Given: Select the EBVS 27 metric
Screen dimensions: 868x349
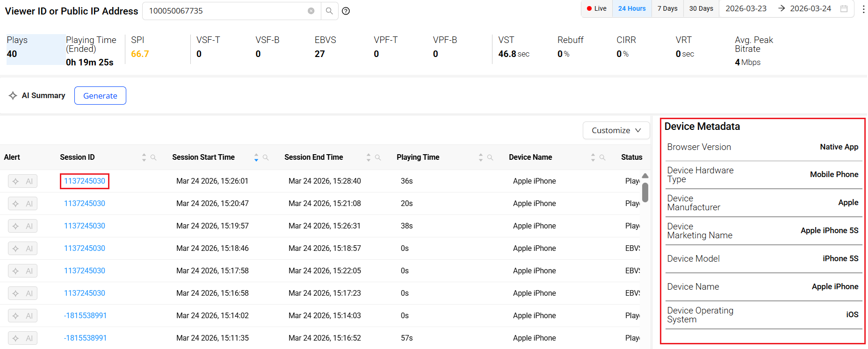Looking at the screenshot, I should coord(325,47).
